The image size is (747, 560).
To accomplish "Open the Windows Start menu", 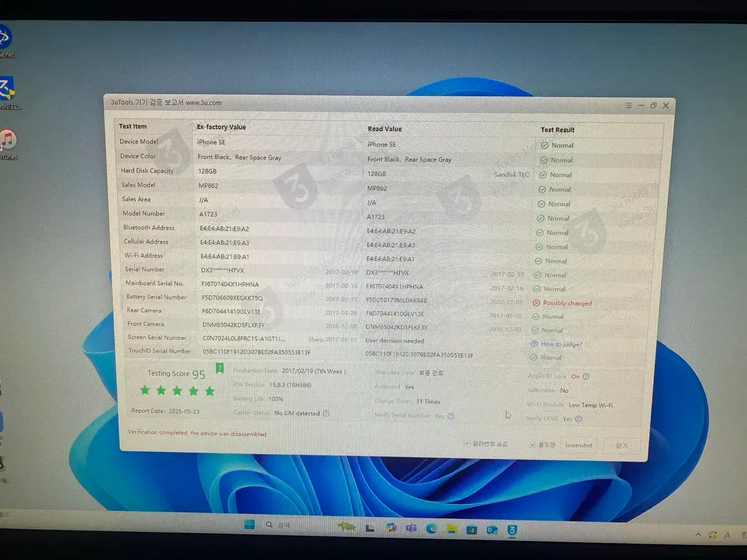I will tap(250, 525).
